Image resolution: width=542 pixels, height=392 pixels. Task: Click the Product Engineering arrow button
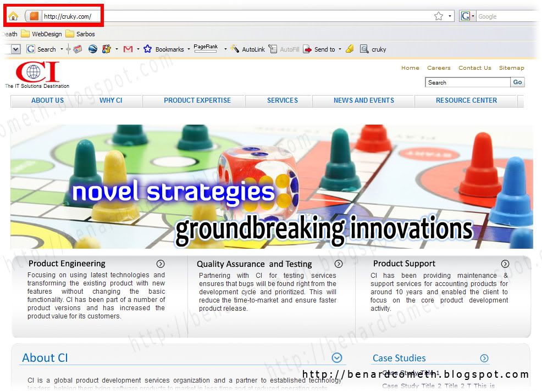coord(161,264)
